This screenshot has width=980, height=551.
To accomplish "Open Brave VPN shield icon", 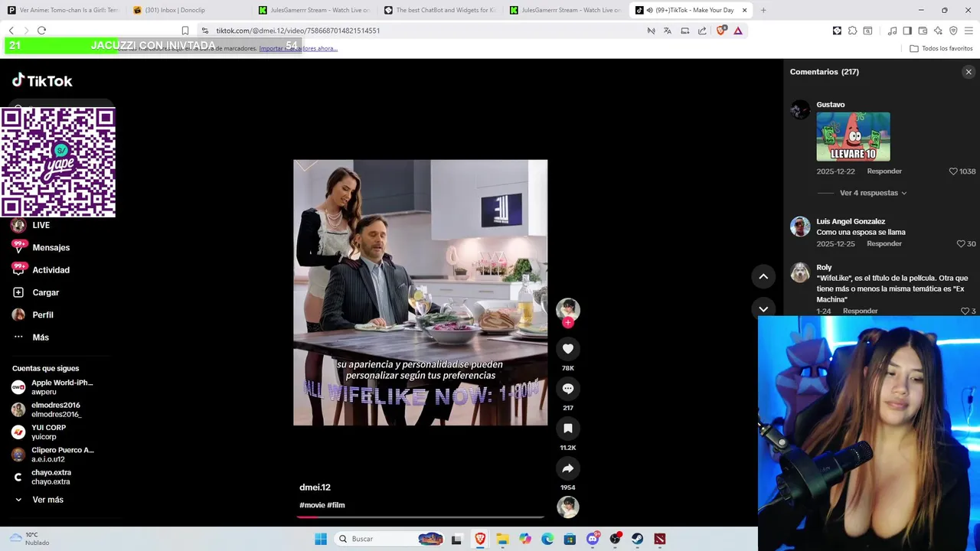I will click(x=953, y=31).
